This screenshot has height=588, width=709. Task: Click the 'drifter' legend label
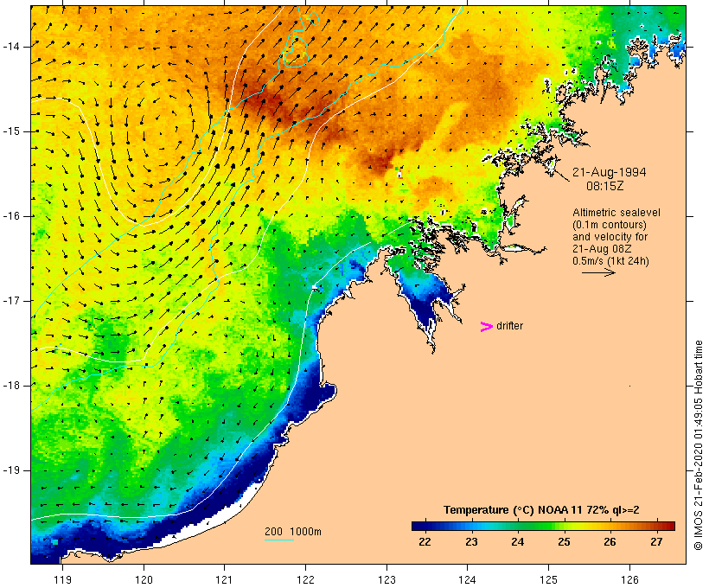[x=509, y=326]
